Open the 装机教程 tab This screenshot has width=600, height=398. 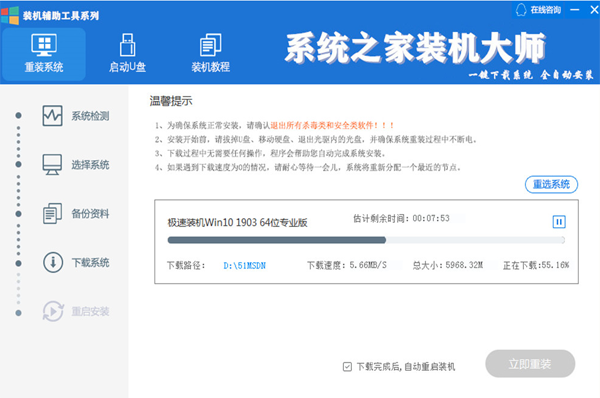click(210, 54)
